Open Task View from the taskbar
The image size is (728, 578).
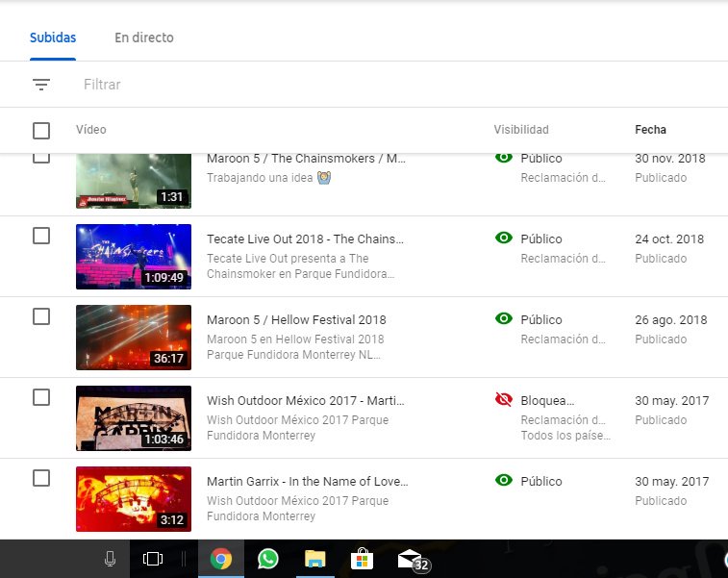pos(153,559)
